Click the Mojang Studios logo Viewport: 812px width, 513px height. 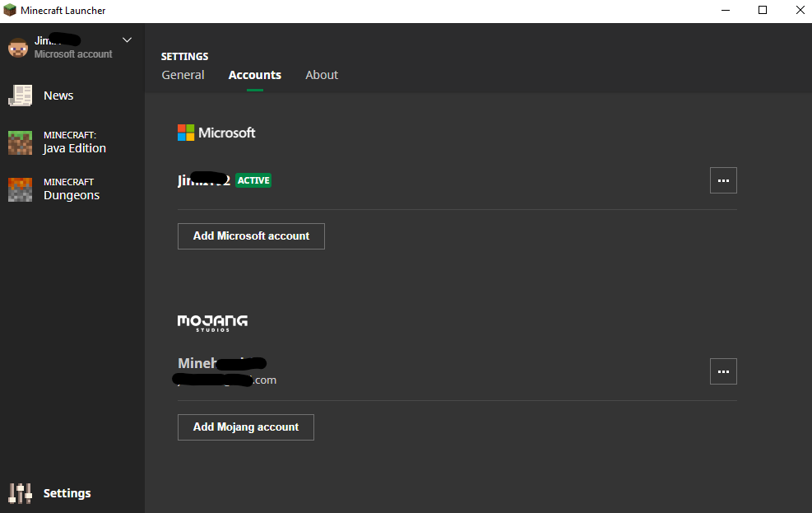click(x=212, y=323)
